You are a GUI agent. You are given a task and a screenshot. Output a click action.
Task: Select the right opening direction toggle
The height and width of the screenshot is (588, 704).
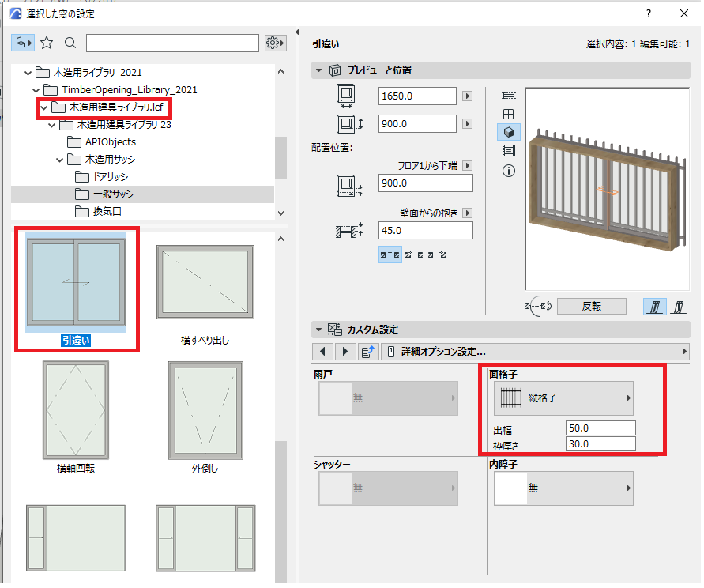tap(679, 307)
